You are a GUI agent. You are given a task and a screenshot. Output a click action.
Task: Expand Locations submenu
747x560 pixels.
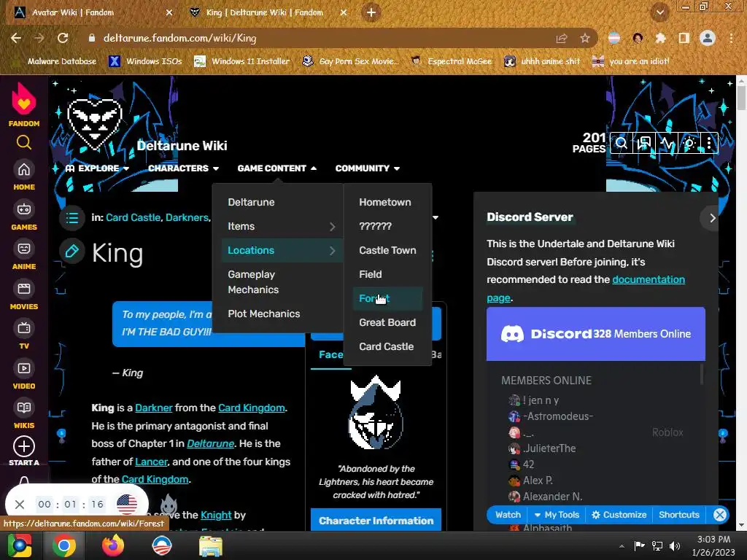[281, 251]
